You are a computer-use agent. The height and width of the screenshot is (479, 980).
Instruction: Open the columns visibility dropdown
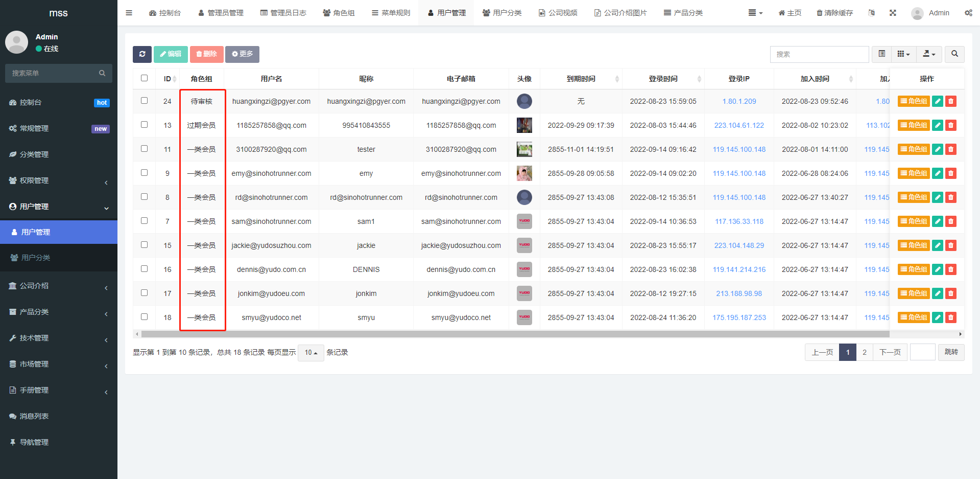click(903, 54)
